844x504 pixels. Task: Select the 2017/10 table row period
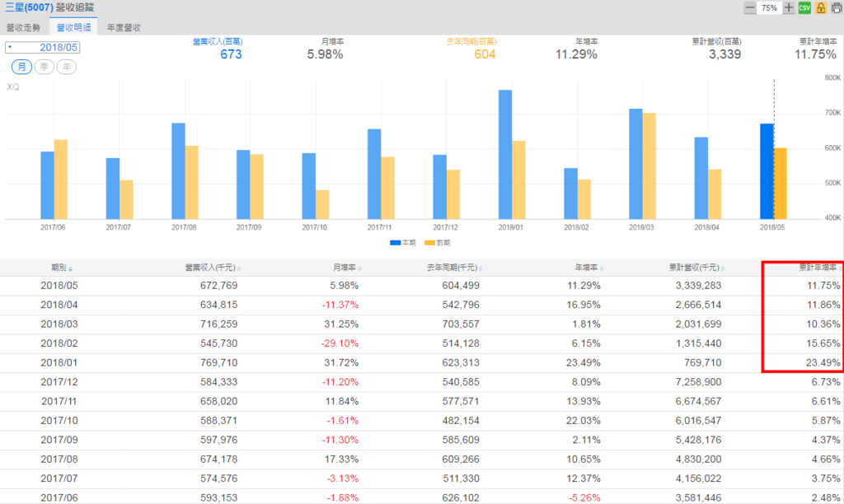point(59,421)
